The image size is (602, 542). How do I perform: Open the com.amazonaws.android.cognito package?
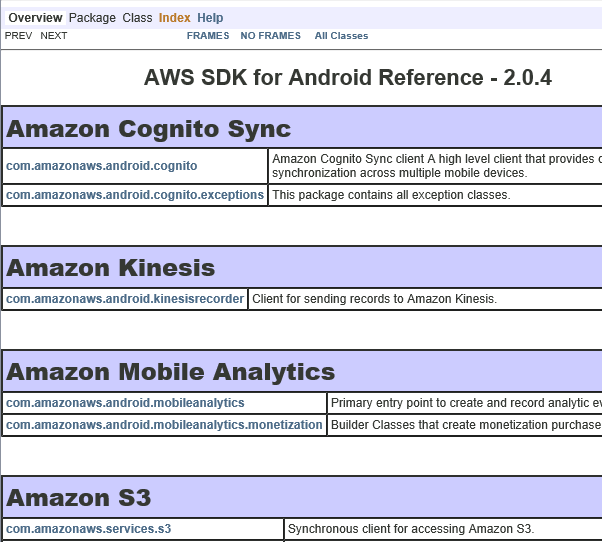click(x=102, y=165)
